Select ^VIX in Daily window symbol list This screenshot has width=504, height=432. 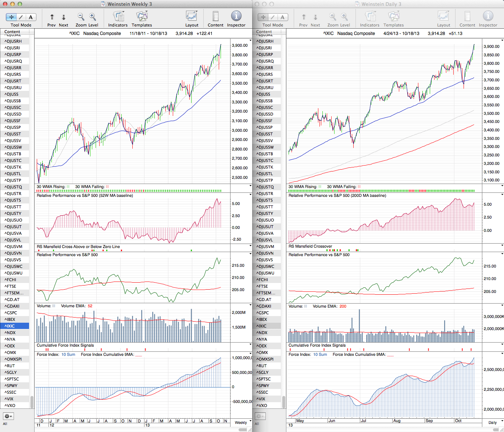coord(261,399)
